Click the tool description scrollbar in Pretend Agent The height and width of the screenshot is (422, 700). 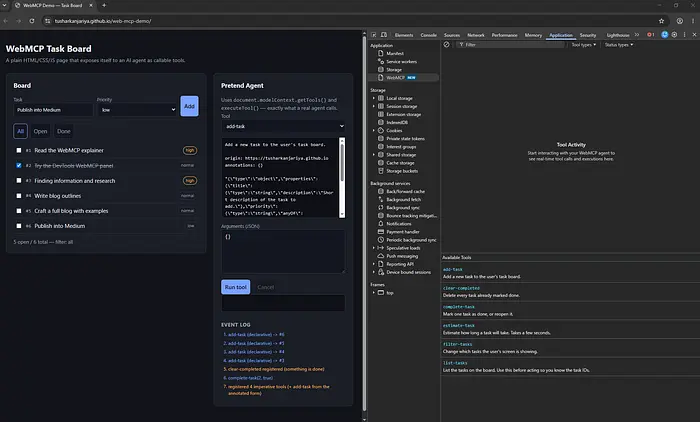coord(342,178)
